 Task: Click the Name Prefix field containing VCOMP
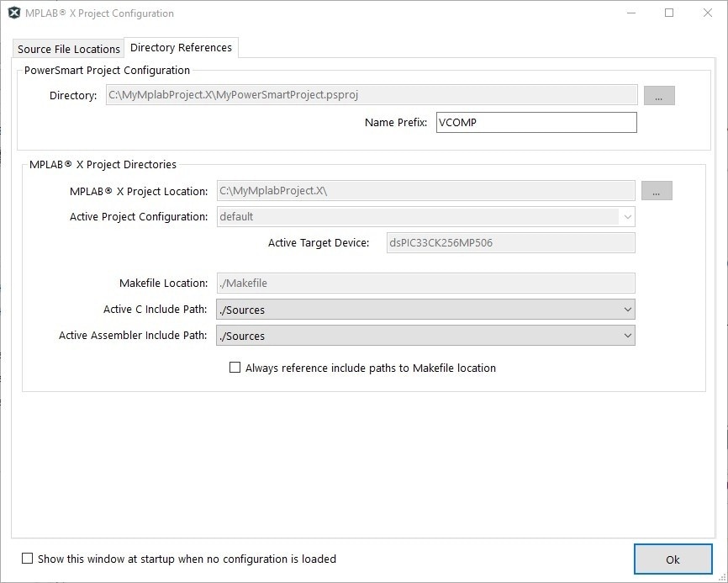(x=536, y=123)
